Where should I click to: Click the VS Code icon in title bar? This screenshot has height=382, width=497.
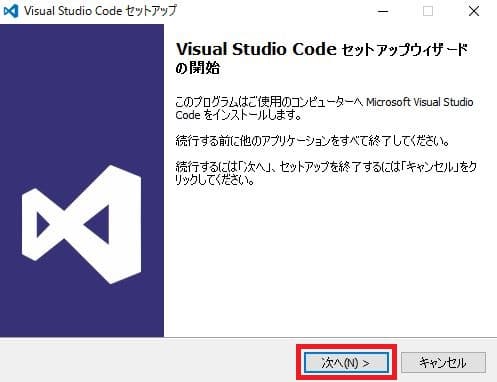tap(11, 11)
